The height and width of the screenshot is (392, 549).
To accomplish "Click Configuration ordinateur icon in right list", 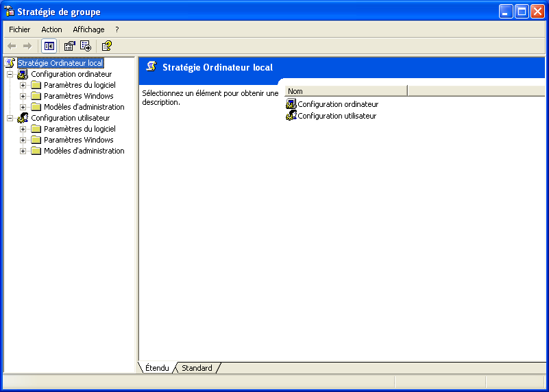I will [x=291, y=104].
